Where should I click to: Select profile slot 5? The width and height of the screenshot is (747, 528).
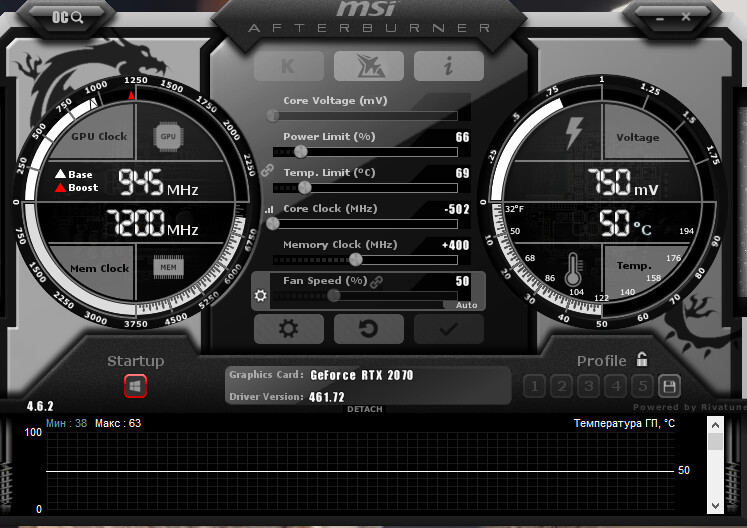[x=643, y=386]
